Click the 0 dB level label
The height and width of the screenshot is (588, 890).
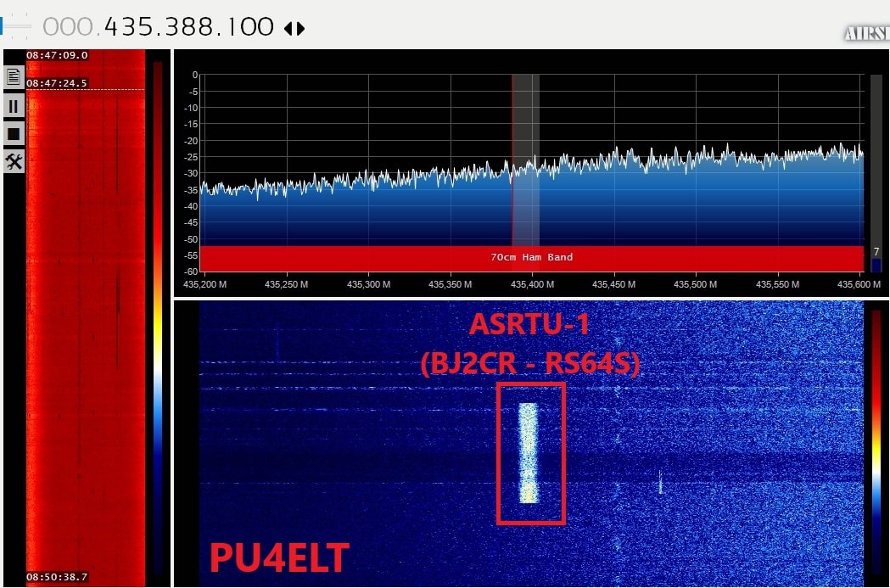[195, 75]
